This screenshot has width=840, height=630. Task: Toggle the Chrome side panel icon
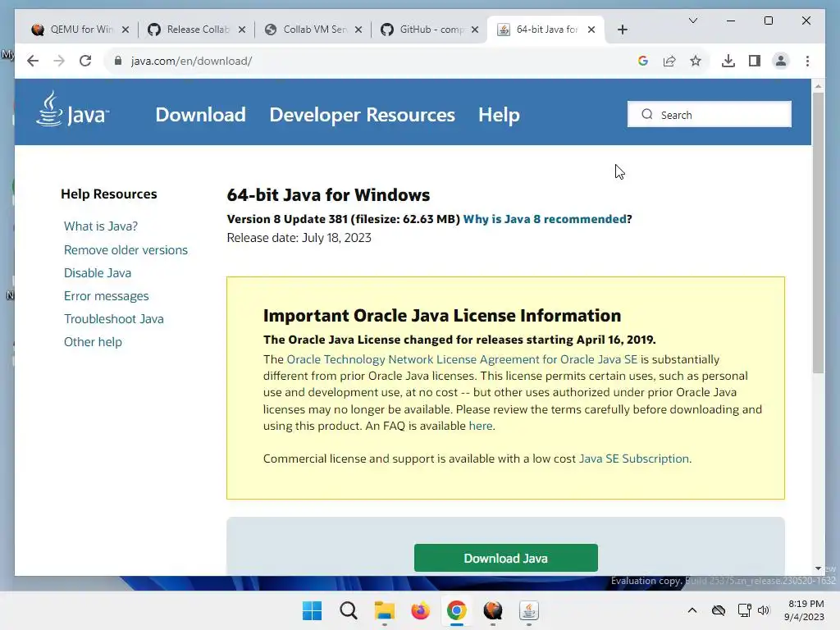pos(755,61)
